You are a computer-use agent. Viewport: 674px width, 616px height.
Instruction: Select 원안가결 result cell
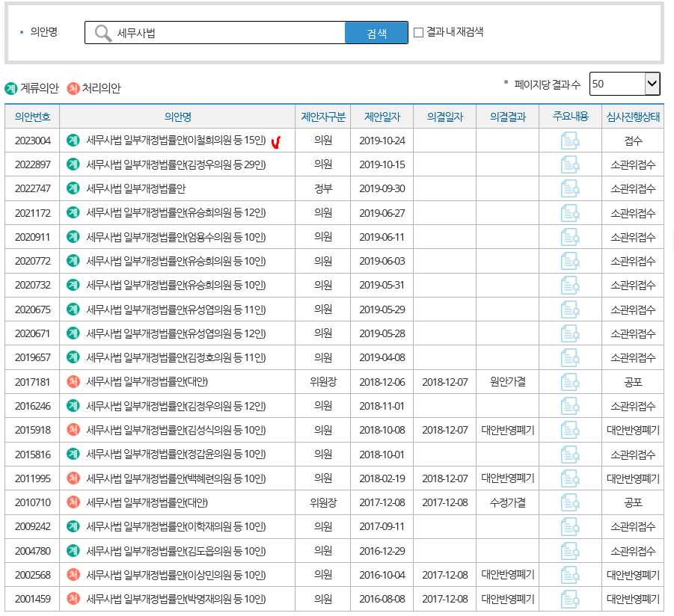(508, 382)
